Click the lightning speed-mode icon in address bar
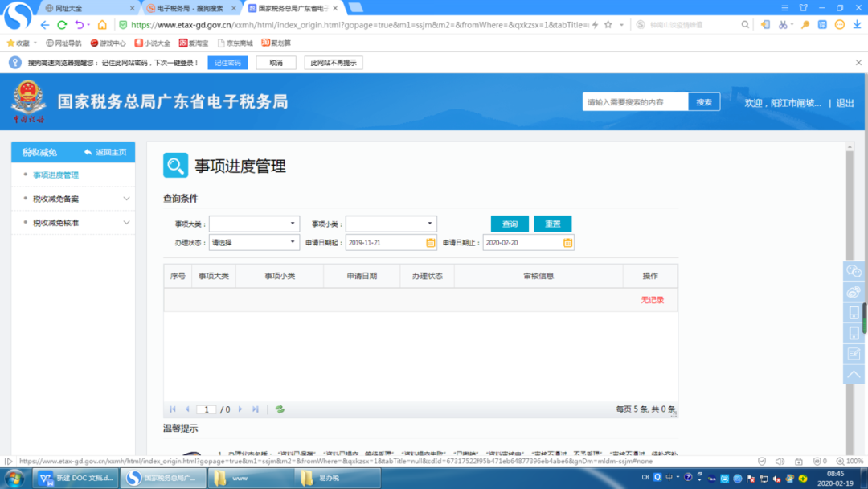This screenshot has width=868, height=489. [595, 25]
